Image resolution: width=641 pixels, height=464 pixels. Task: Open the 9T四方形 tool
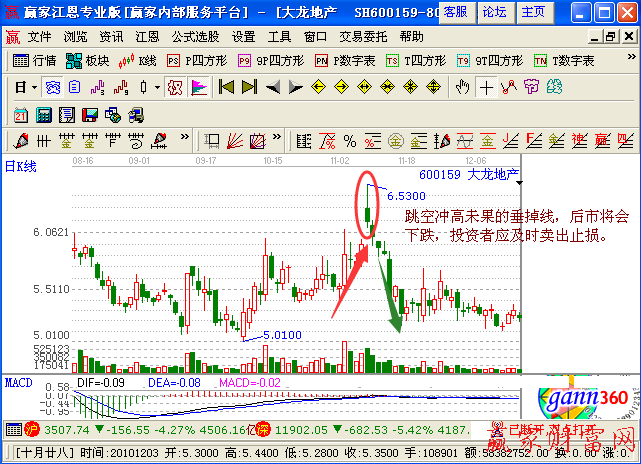coord(490,61)
